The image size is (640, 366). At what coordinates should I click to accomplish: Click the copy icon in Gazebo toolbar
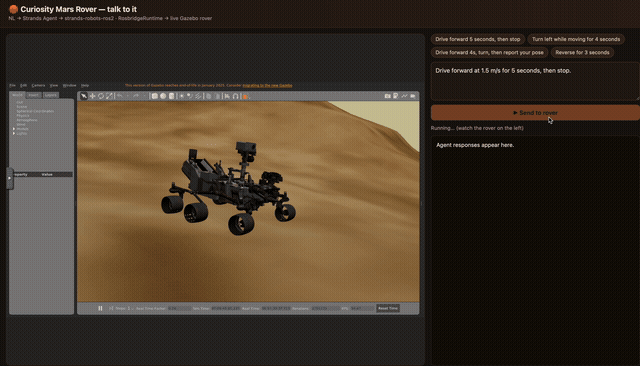point(209,96)
